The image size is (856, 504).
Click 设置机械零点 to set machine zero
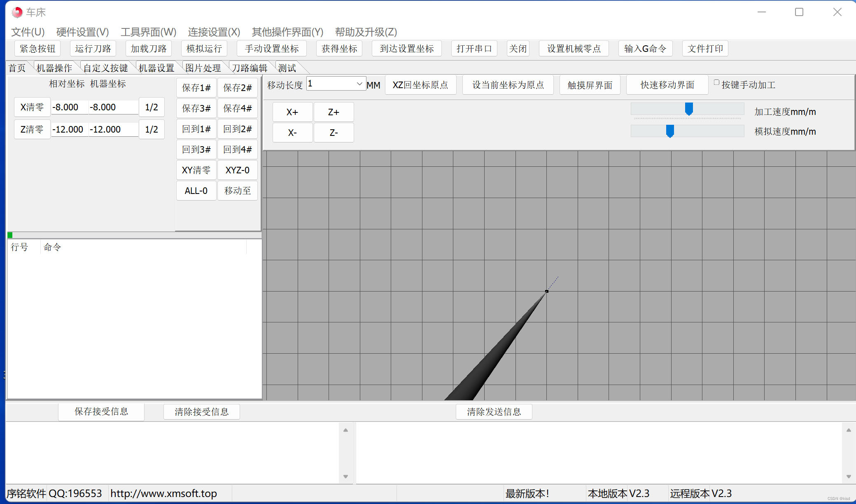pos(574,48)
